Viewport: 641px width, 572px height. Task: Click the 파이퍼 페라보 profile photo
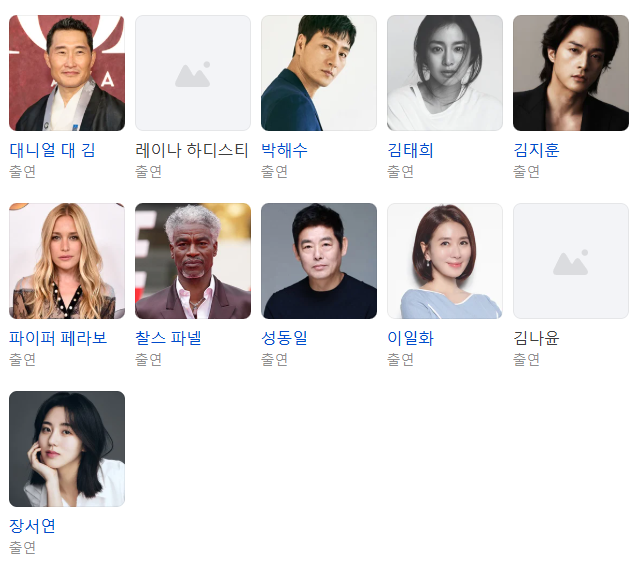[x=67, y=261]
